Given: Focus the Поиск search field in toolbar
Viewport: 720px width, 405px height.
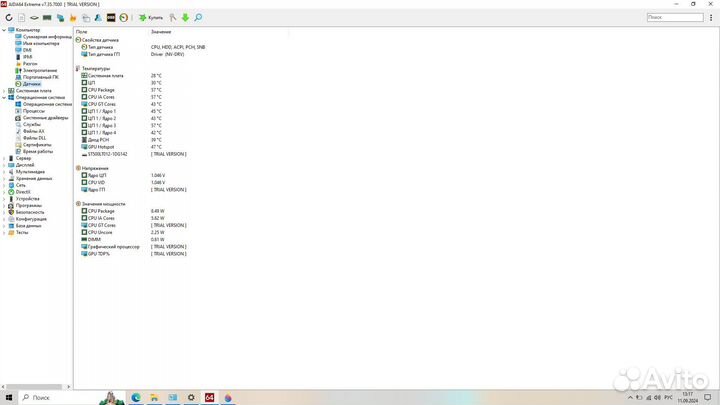Looking at the screenshot, I should [675, 17].
